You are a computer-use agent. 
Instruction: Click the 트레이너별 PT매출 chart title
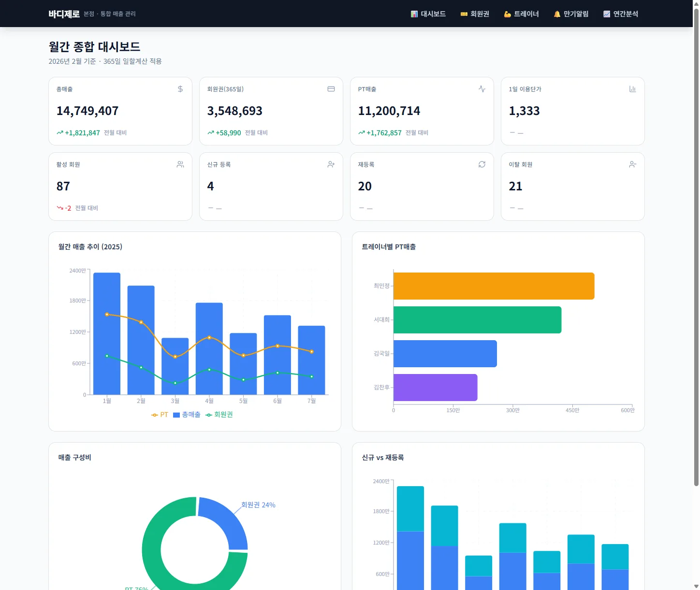coord(389,247)
